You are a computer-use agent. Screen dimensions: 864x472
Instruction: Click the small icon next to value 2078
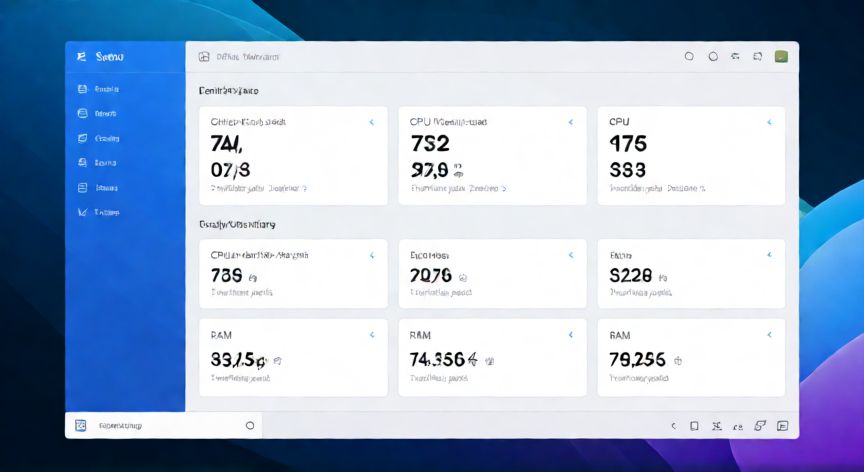(463, 278)
